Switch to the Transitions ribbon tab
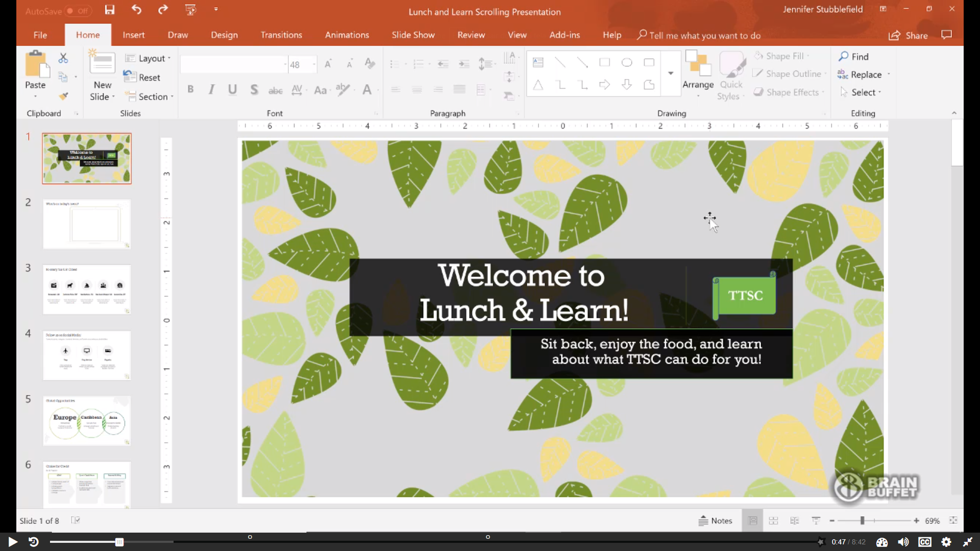 (281, 35)
